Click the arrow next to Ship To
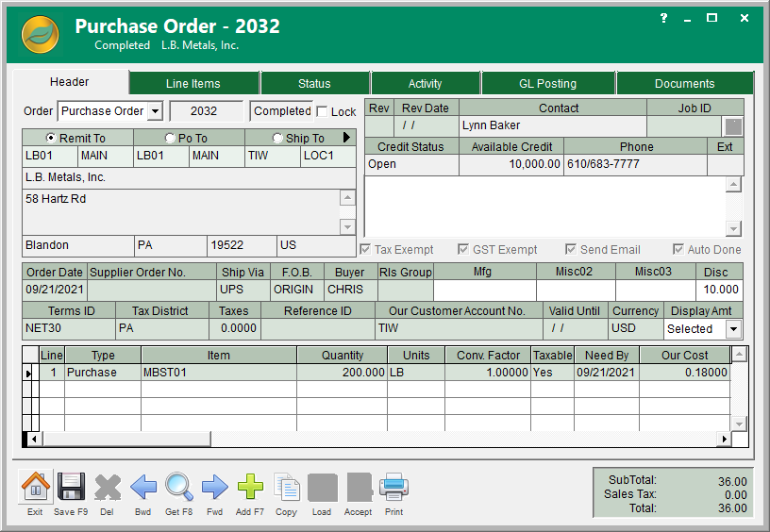Viewport: 770px width, 532px height. click(346, 138)
